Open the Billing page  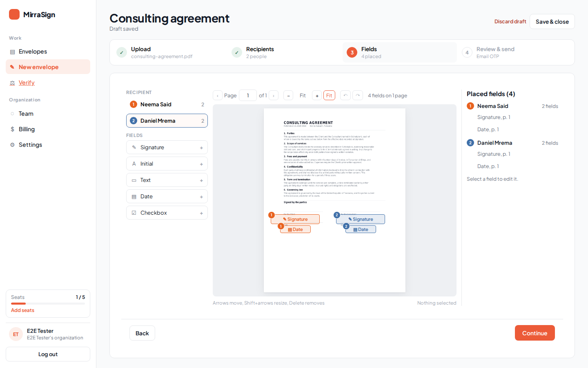click(48, 129)
